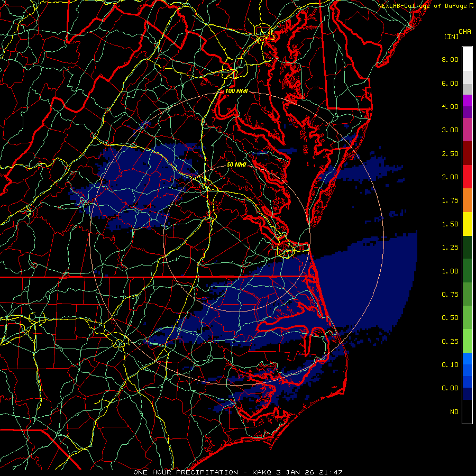Click the medium green swatch beside the 0.75 label
Viewport: 476px width, 476px height.
pos(467,294)
